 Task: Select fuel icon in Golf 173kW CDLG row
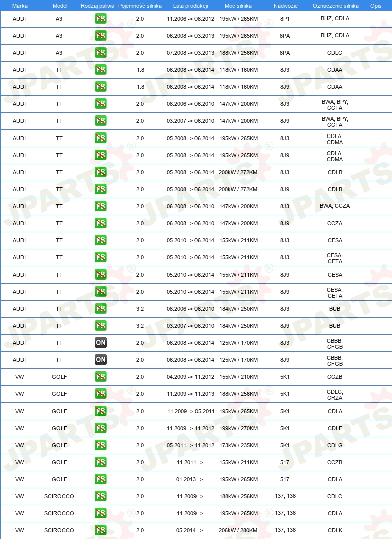click(x=101, y=445)
